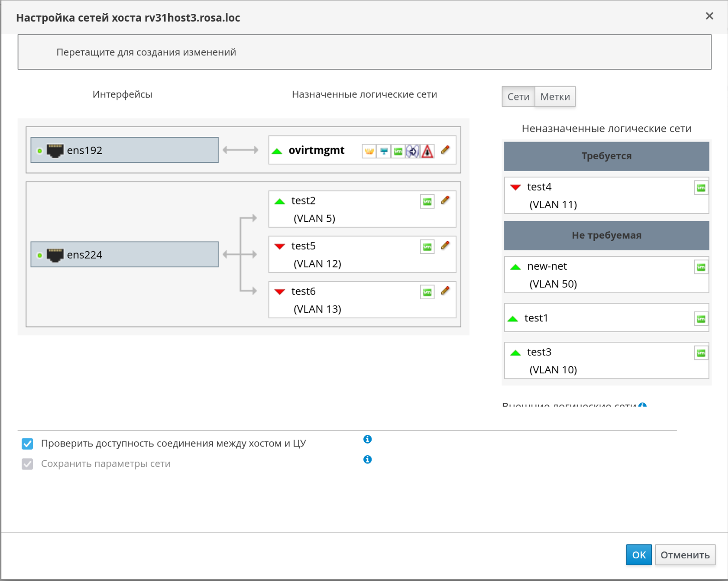Click the Отменить button

click(x=685, y=555)
